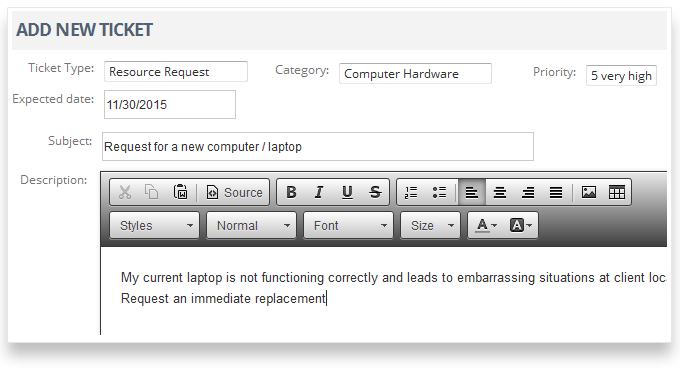This screenshot has width=680, height=368.
Task: Click the description text 'Request an immediate replacement'
Action: tap(223, 299)
